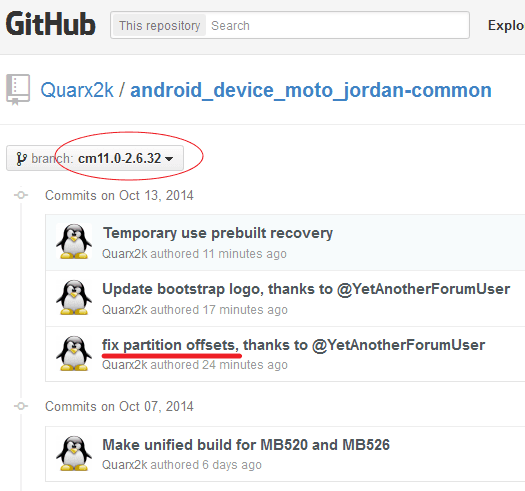
Task: Open Update bootstrap logo commit
Action: tap(306, 289)
